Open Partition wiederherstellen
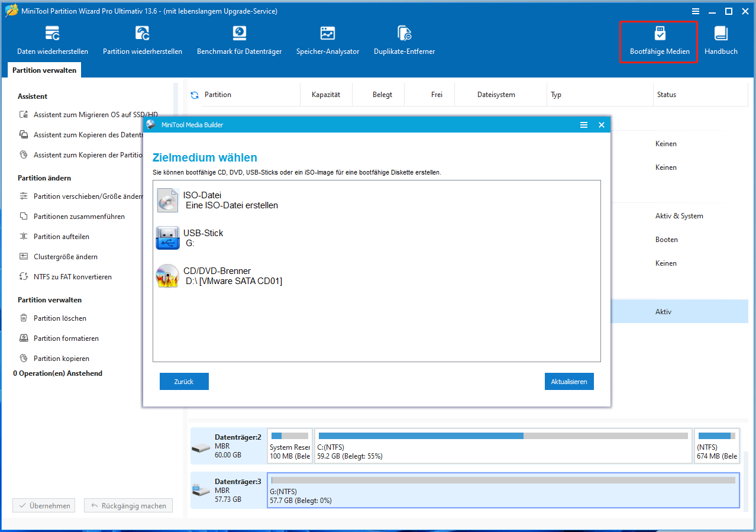The image size is (756, 532). pyautogui.click(x=142, y=40)
